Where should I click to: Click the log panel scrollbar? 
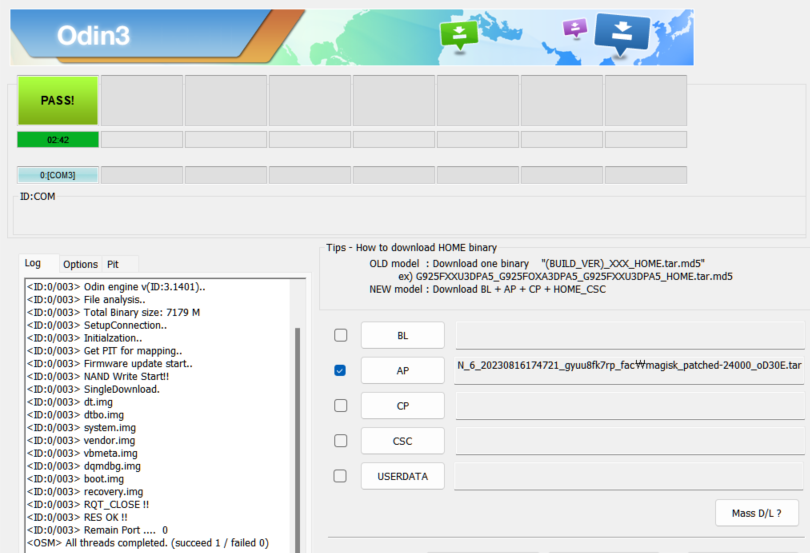tap(298, 439)
